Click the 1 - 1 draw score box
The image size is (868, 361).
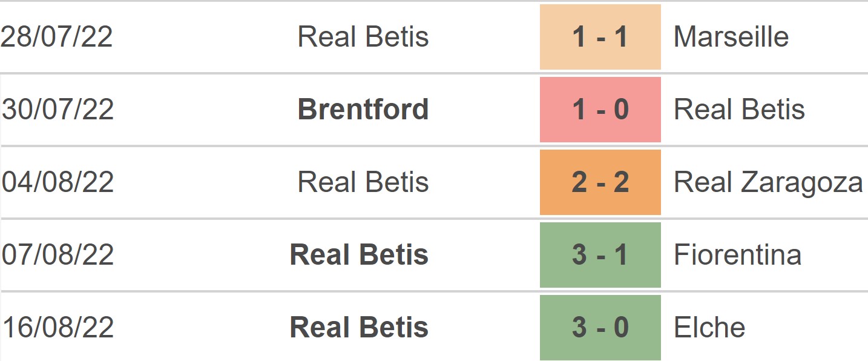600,37
